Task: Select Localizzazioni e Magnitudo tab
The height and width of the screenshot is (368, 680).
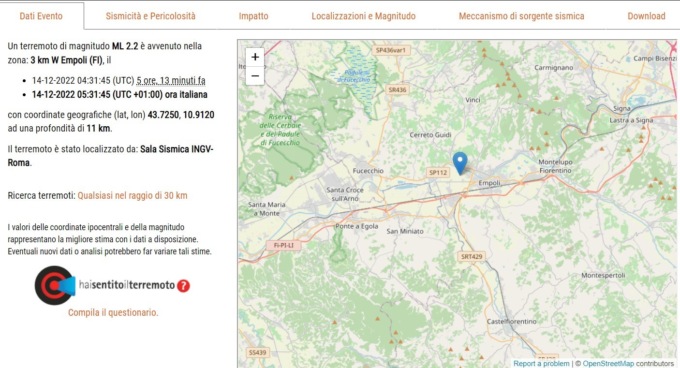Action: point(363,16)
